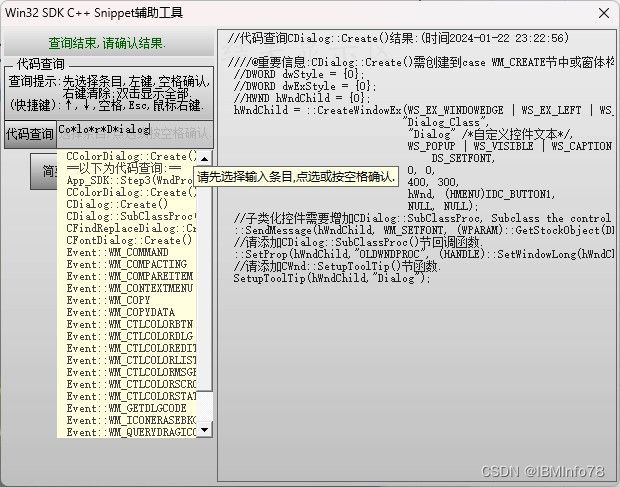Click the hWndChild = ::CreateWindowEx code line

point(423,110)
